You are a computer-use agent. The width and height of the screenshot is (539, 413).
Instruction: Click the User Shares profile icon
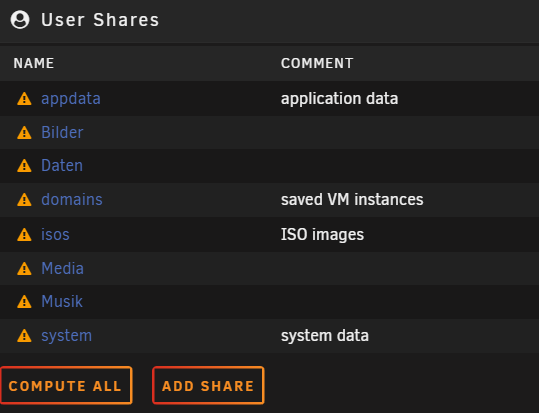(x=20, y=20)
